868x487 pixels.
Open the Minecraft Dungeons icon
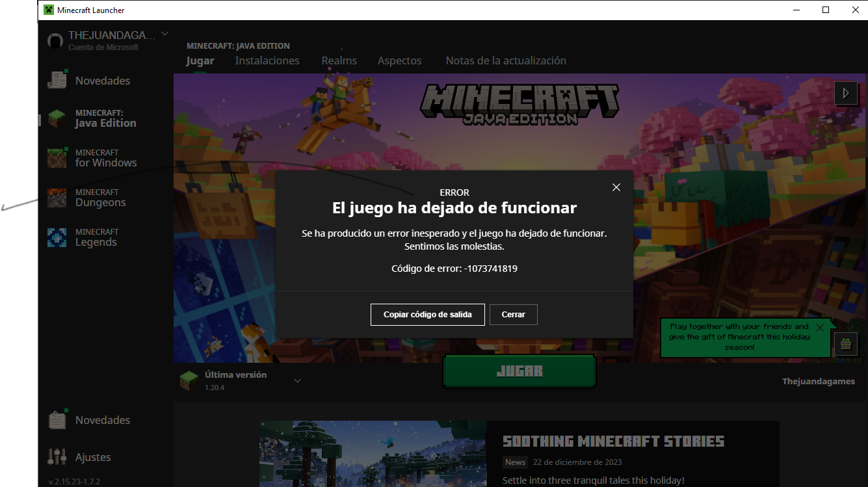tap(57, 198)
